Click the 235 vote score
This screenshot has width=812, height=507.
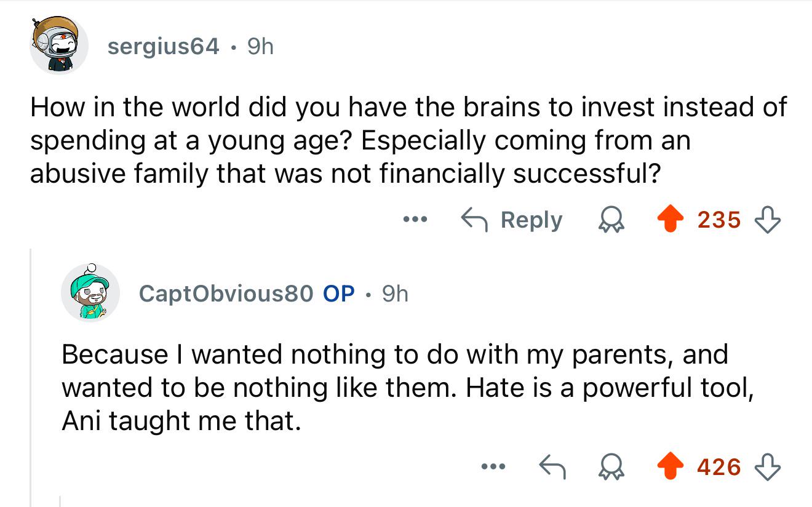(x=719, y=220)
